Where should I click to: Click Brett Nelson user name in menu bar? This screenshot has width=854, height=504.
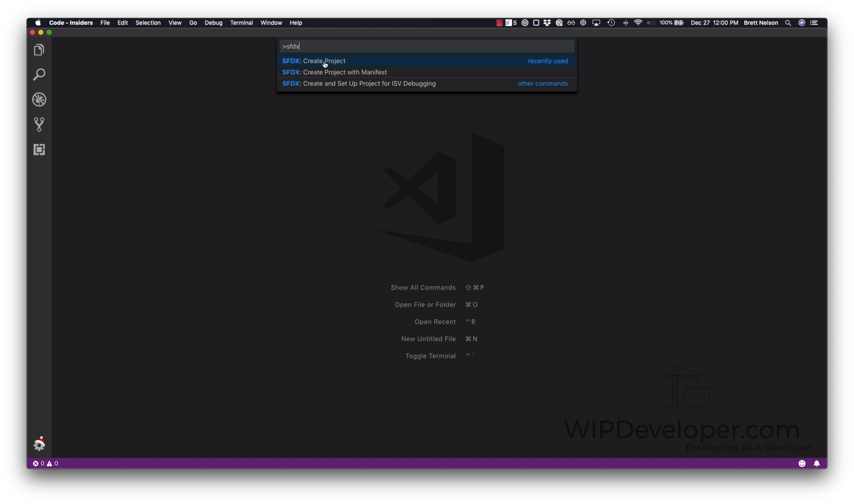pos(761,23)
